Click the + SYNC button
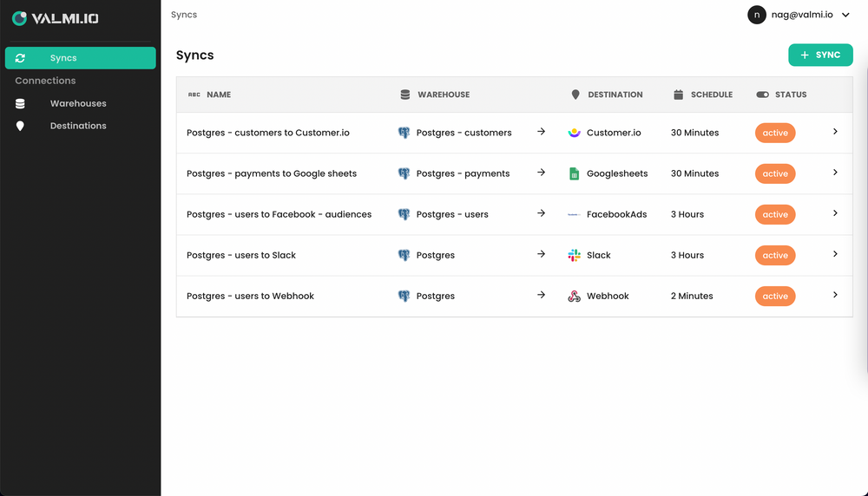Image resolution: width=868 pixels, height=496 pixels. tap(820, 55)
